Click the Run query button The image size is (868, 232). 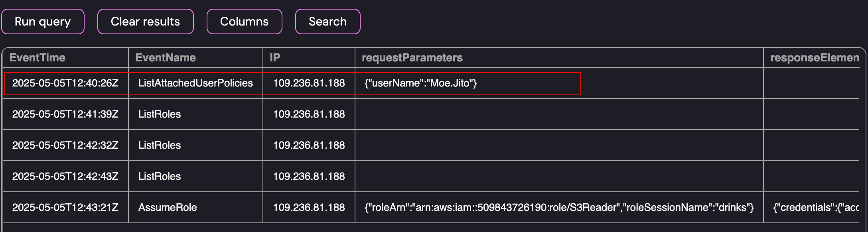[43, 22]
